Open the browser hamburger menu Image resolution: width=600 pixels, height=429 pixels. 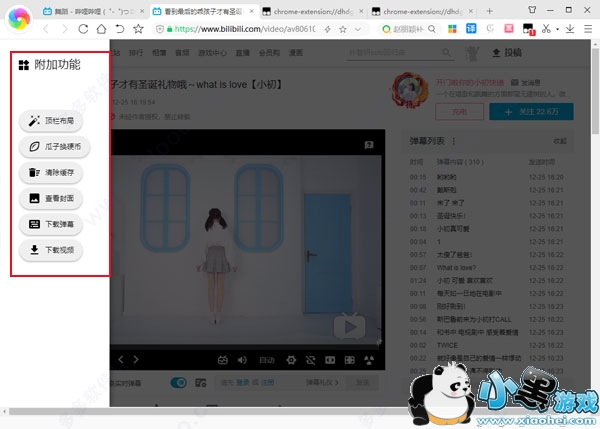click(588, 29)
